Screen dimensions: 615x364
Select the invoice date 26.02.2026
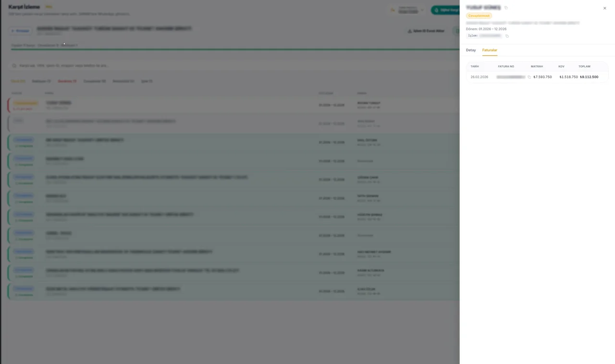click(479, 77)
